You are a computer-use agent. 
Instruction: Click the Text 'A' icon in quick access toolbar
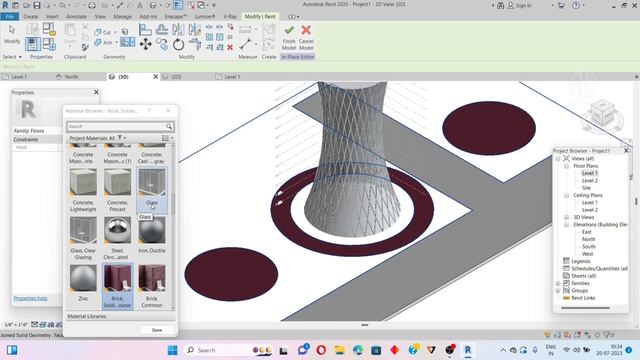coord(140,5)
